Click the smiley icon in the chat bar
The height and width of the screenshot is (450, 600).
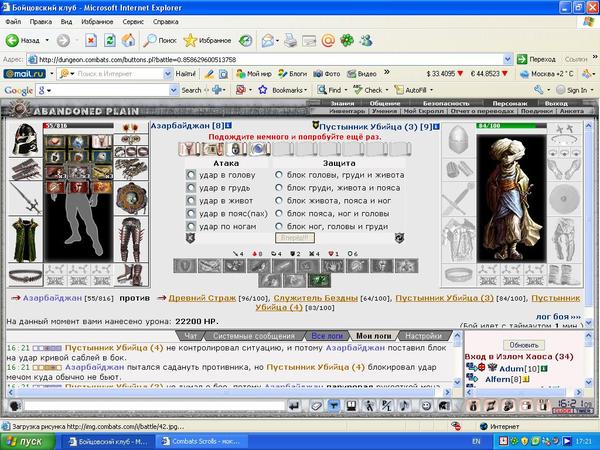(x=426, y=406)
